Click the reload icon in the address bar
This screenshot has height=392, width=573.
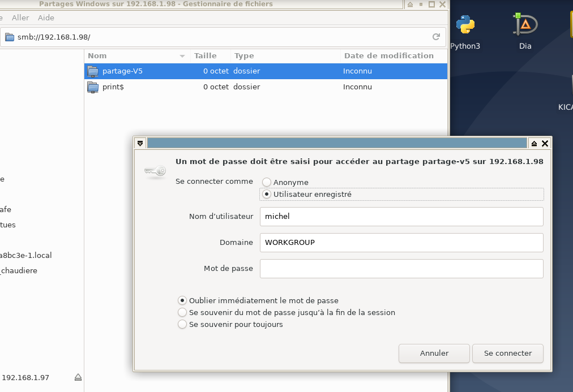(436, 37)
